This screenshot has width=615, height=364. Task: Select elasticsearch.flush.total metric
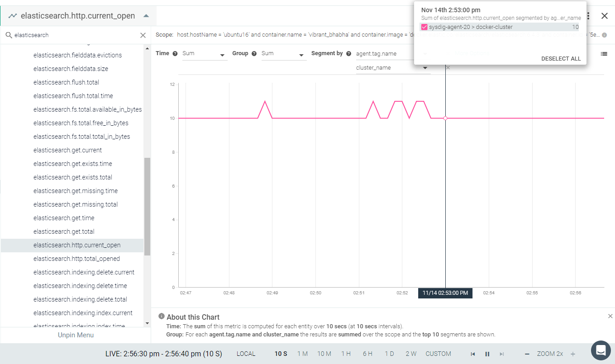[x=66, y=82]
